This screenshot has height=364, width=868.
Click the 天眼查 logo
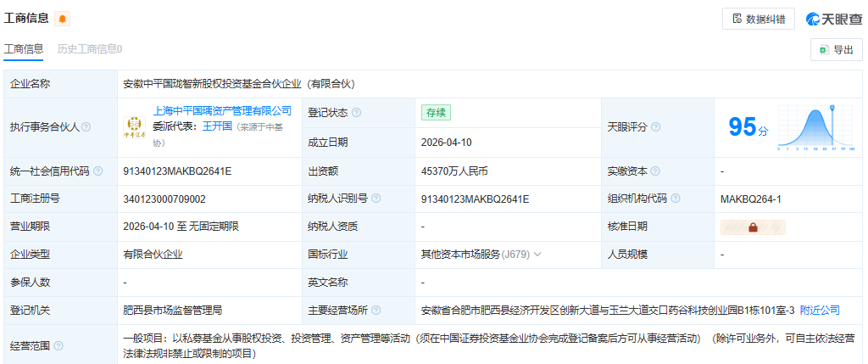click(x=834, y=19)
